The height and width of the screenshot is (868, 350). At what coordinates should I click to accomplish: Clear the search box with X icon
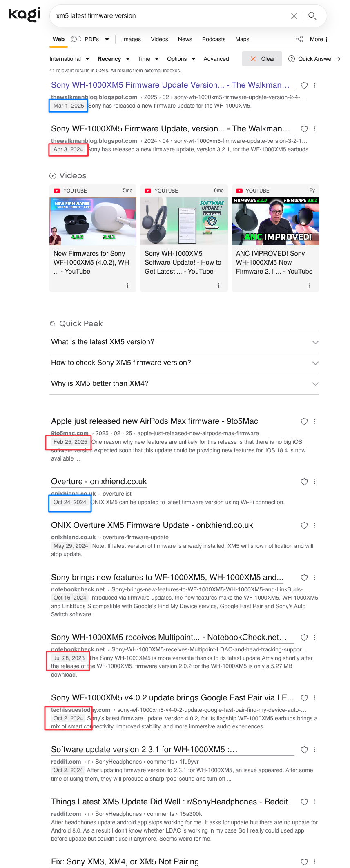tap(294, 16)
